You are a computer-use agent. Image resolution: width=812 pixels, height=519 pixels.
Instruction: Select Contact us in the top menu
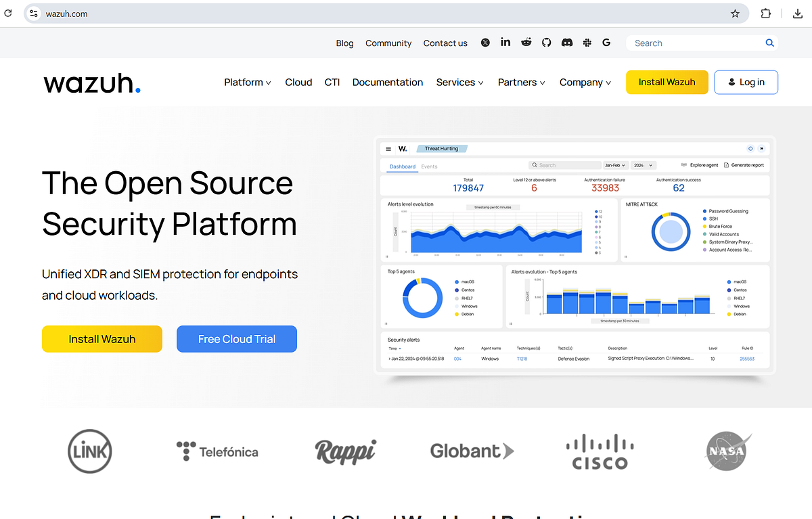(x=445, y=43)
